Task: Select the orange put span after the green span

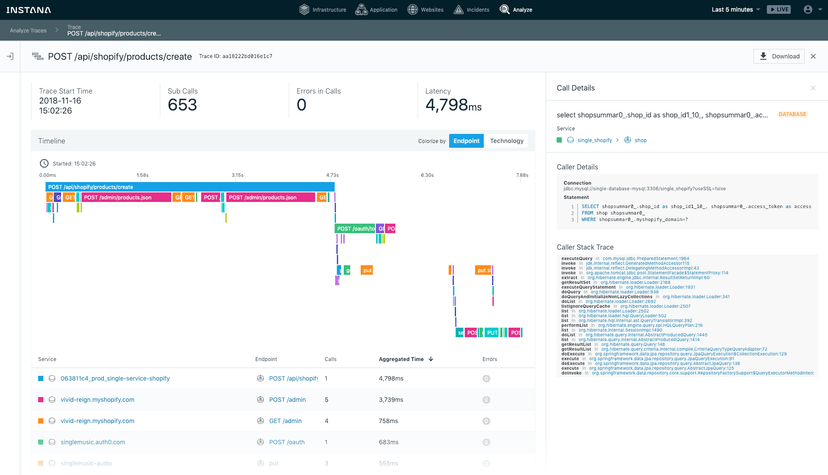Action: (x=367, y=270)
